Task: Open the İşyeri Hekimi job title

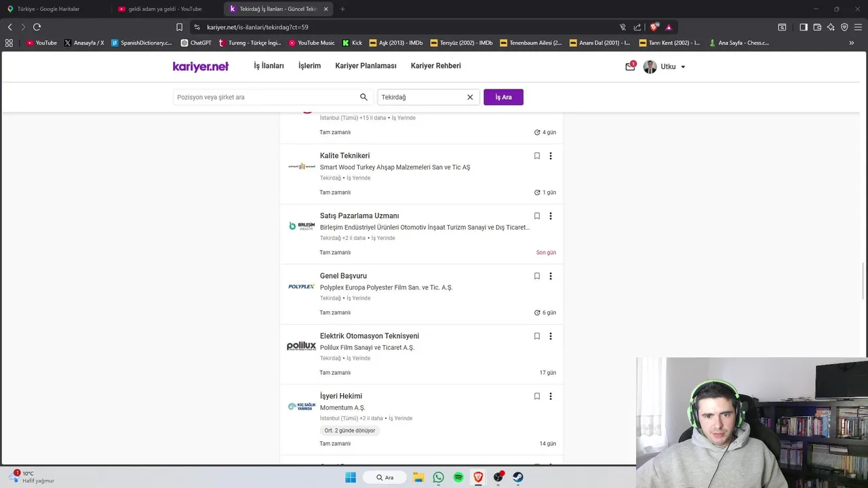Action: 341,396
